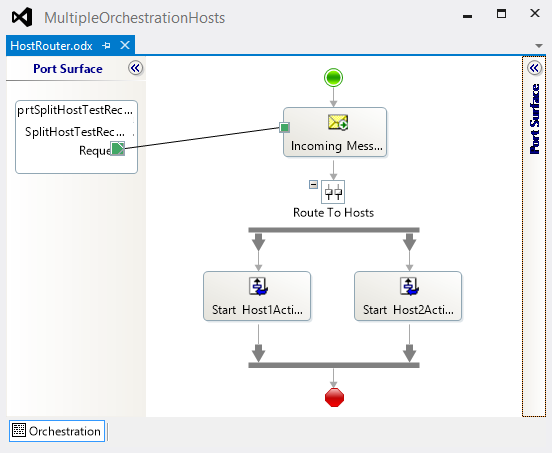
Task: Select the Incoming Message receive envelope icon
Action: 338,122
